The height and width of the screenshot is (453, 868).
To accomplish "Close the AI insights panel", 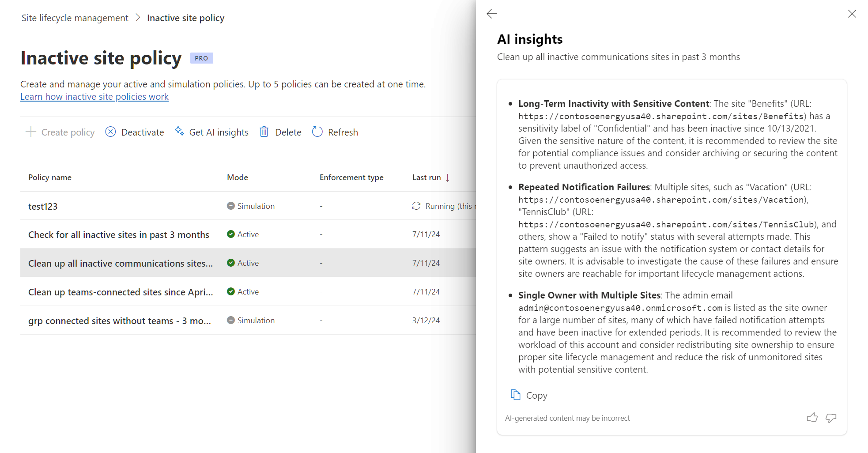I will point(852,14).
